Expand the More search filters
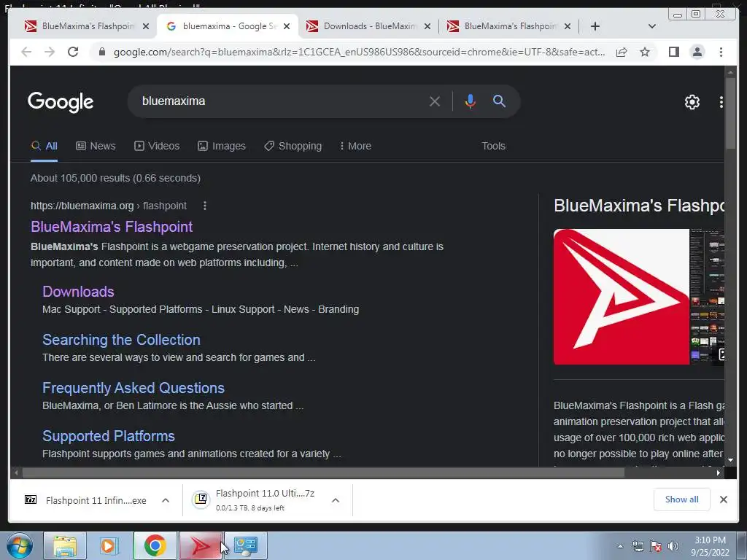This screenshot has width=747, height=560. click(x=355, y=146)
